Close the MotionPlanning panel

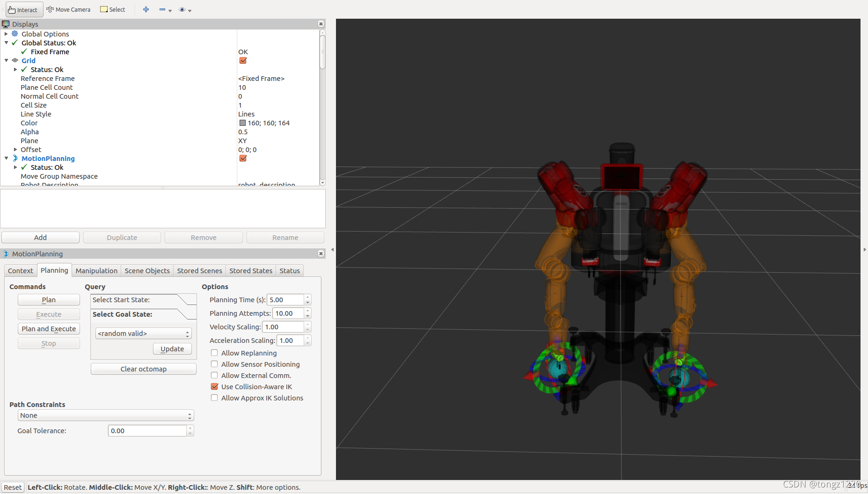point(321,254)
